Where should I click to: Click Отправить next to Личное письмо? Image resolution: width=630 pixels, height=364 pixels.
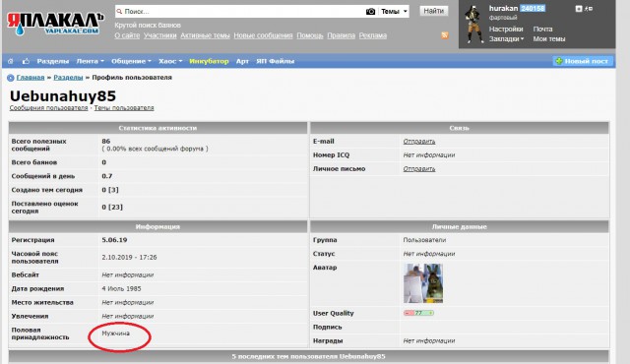(419, 169)
